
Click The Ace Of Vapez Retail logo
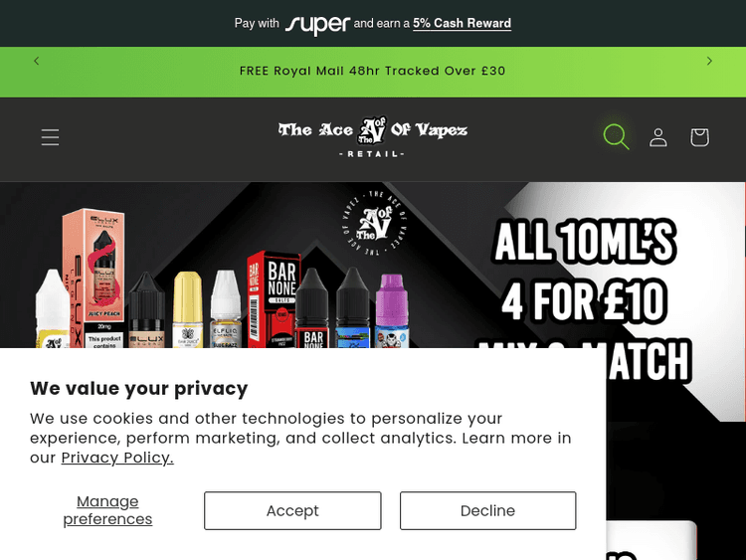tap(373, 136)
